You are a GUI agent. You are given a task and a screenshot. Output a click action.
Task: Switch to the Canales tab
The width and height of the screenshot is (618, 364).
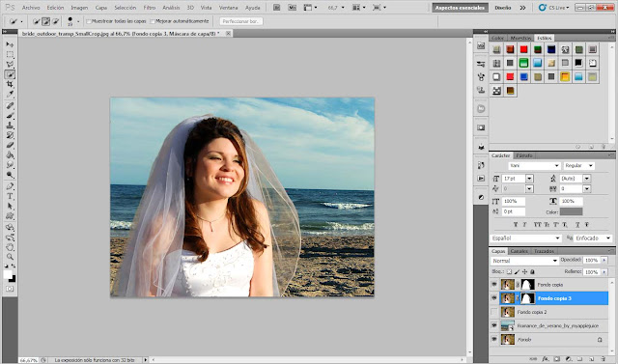(x=520, y=251)
